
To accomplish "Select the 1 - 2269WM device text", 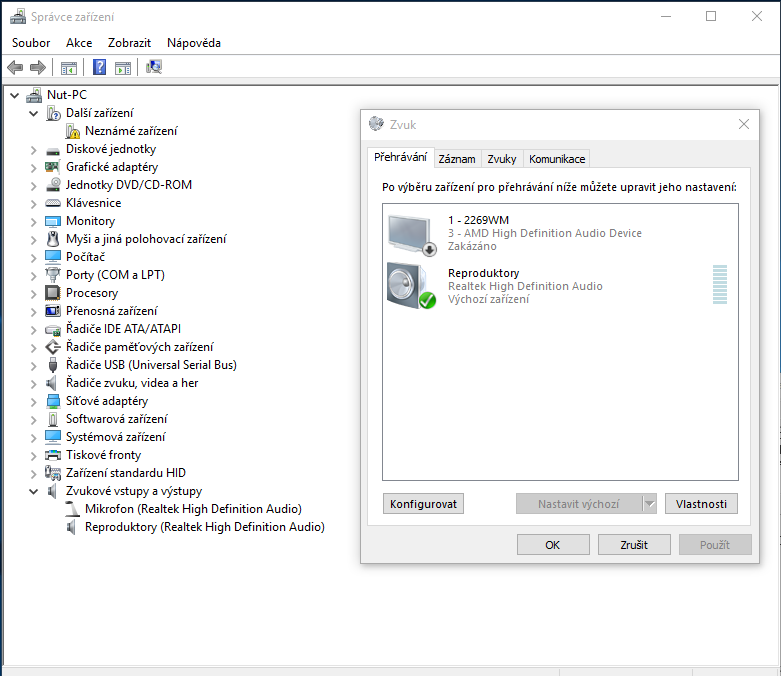I will click(478, 220).
